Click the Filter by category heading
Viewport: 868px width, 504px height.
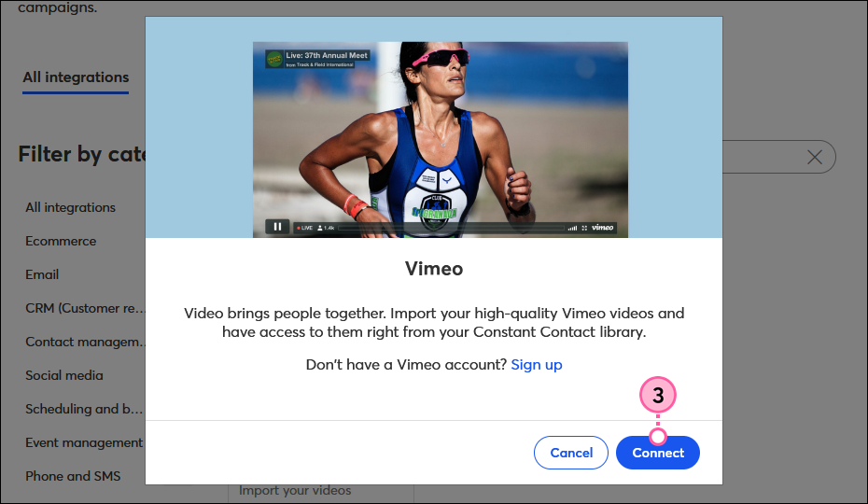(x=82, y=154)
